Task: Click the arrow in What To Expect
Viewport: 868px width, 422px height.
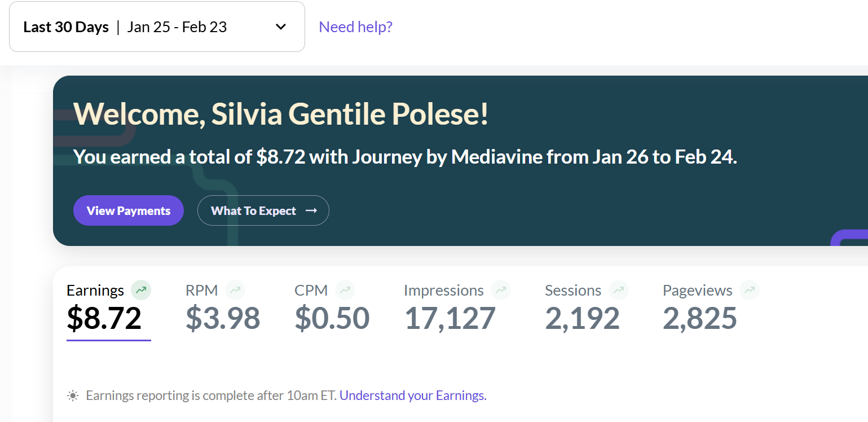Action: coord(311,211)
